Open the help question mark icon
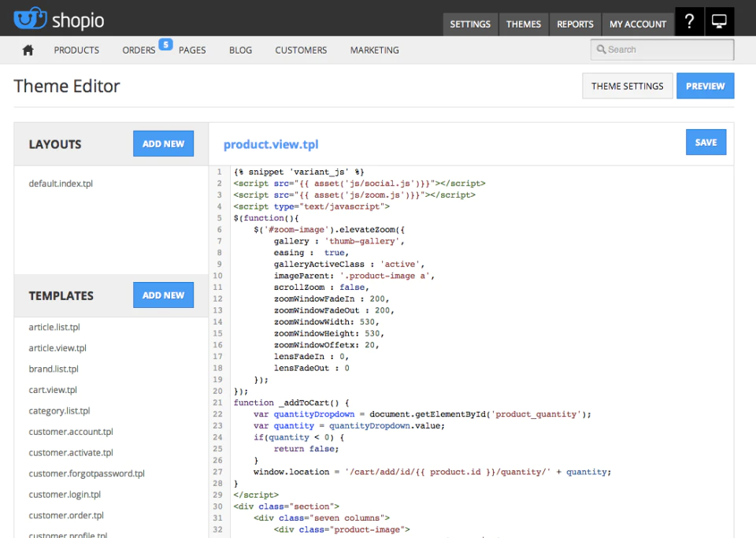Viewport: 756px width, 538px height. point(690,22)
